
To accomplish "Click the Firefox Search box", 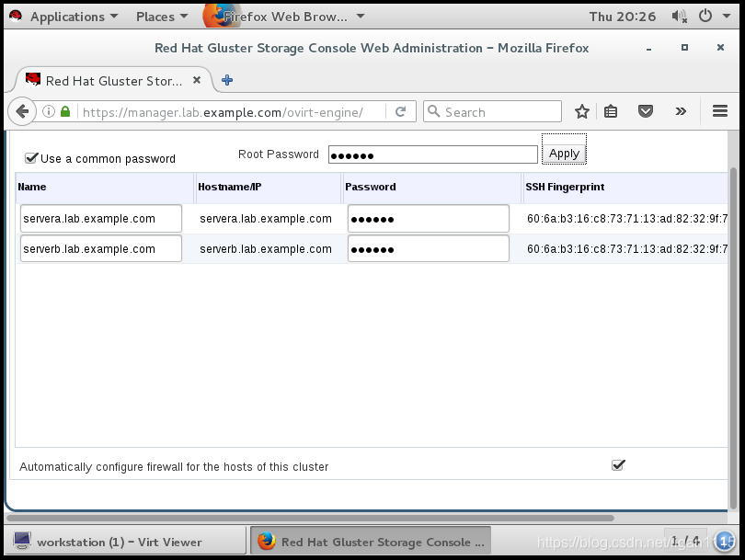I will click(x=492, y=111).
